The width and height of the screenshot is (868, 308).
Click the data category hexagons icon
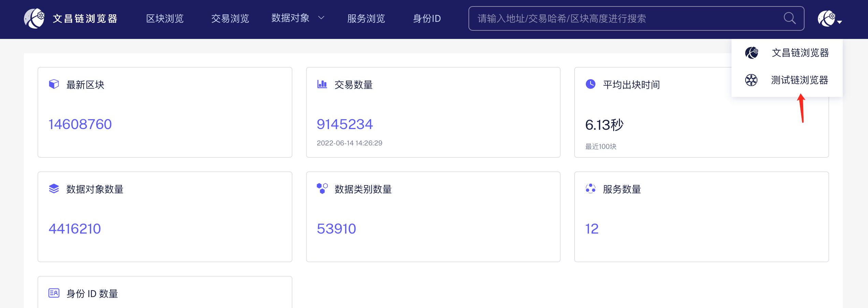(x=322, y=188)
